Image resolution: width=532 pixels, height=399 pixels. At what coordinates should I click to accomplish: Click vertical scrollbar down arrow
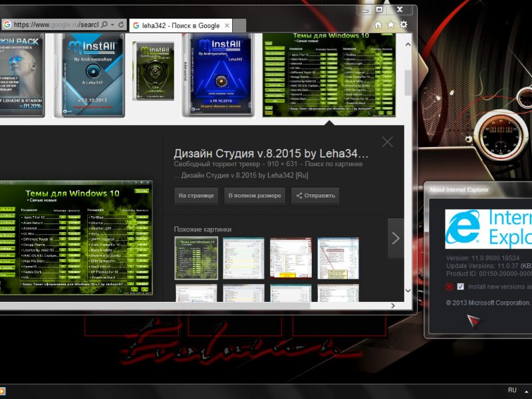click(x=408, y=291)
